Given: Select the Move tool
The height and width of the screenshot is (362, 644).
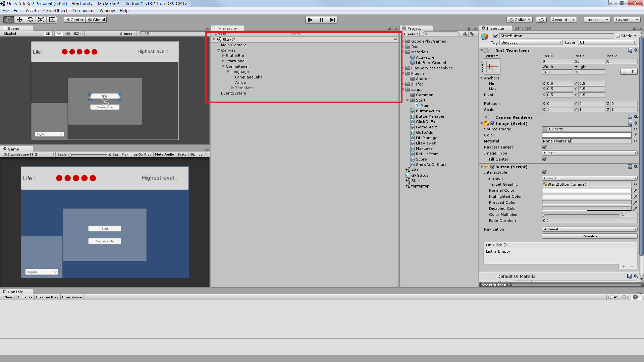Looking at the screenshot, I should (x=19, y=20).
